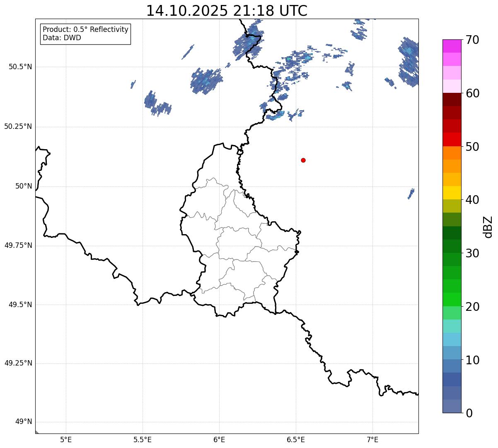
Task: Click the 6.5°E longitude label
Action: (296, 439)
